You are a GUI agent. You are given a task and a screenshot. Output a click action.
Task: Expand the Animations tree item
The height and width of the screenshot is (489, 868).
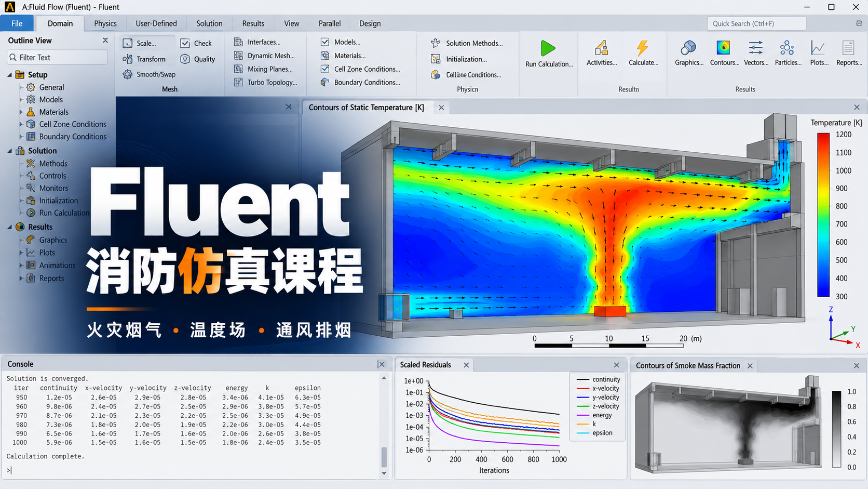pos(21,265)
